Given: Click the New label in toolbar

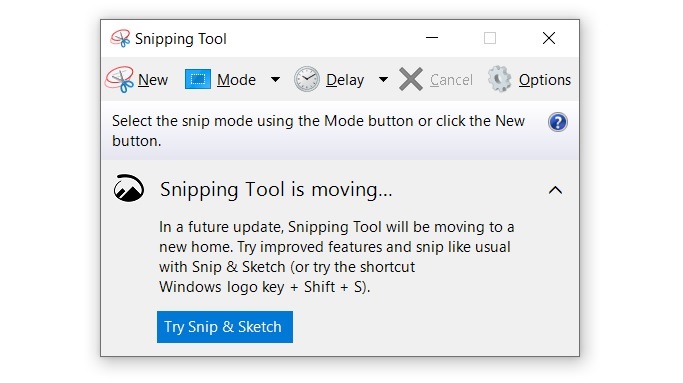Looking at the screenshot, I should [153, 80].
